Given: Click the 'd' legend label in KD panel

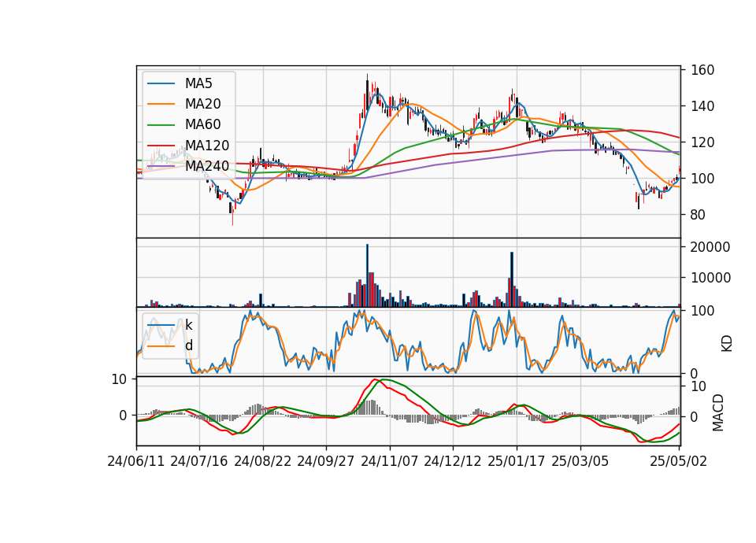Looking at the screenshot, I should [188, 345].
